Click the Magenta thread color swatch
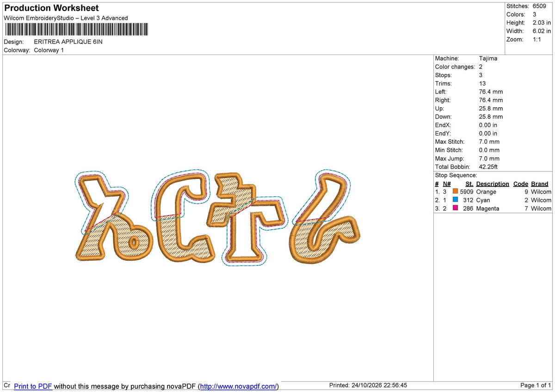 (x=455, y=208)
